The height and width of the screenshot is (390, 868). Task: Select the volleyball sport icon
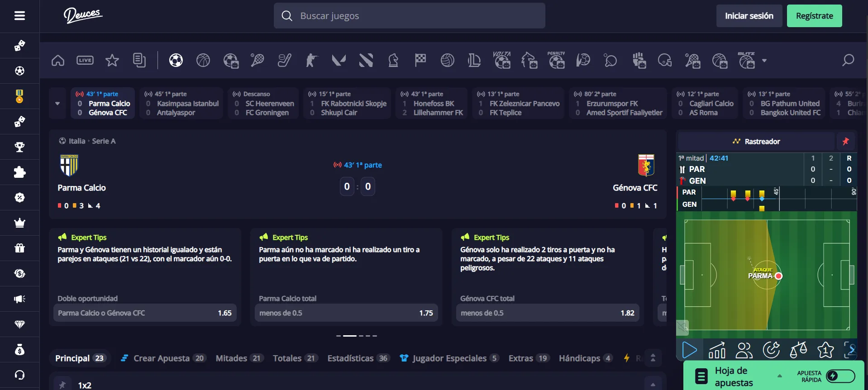pos(448,60)
